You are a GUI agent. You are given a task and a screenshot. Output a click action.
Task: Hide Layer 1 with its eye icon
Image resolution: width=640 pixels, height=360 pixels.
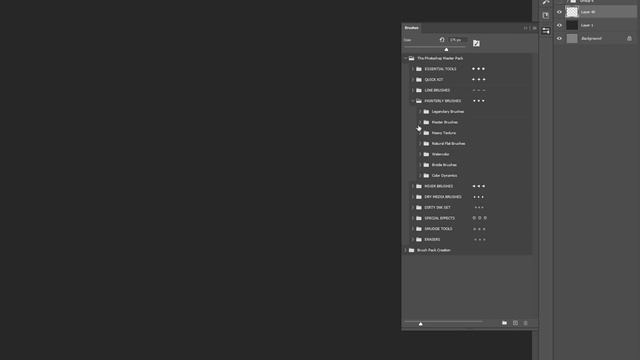(560, 25)
